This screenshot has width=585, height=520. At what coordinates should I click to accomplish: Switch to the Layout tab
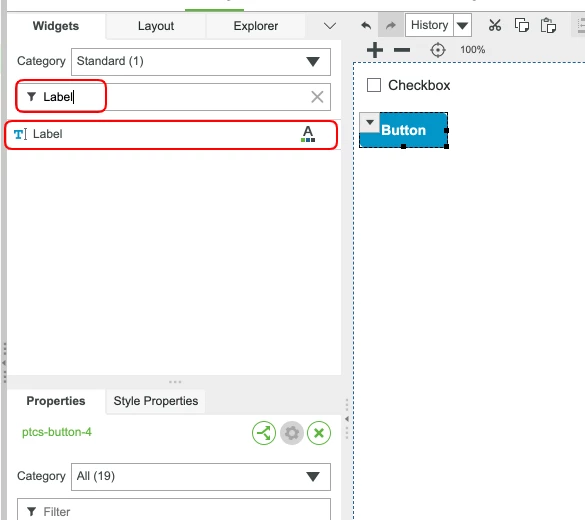pyautogui.click(x=156, y=26)
